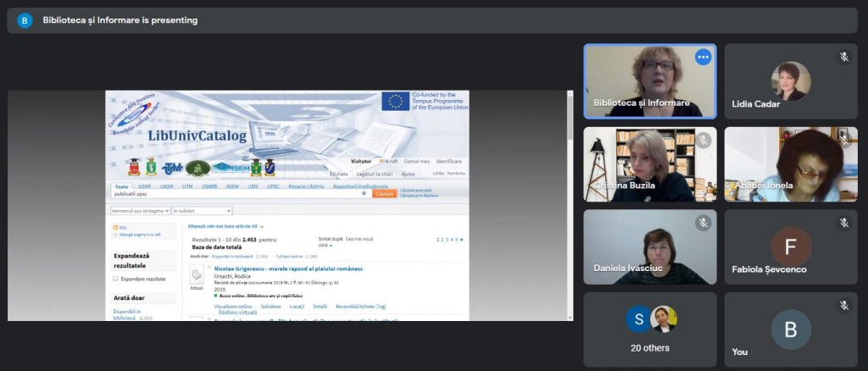Open termenul sau sintagma dropdown
The image size is (868, 371).
pos(141,211)
